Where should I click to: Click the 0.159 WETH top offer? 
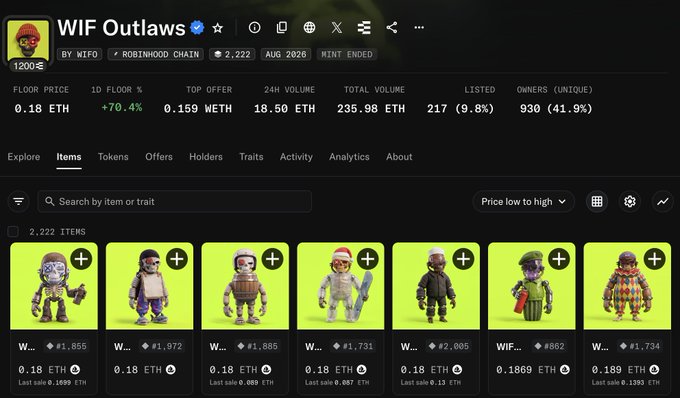(198, 108)
